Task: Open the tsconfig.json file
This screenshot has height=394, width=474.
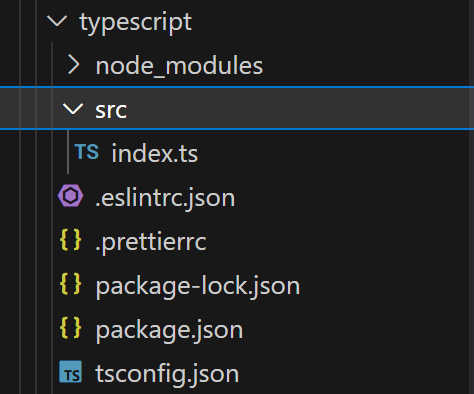Action: tap(167, 375)
